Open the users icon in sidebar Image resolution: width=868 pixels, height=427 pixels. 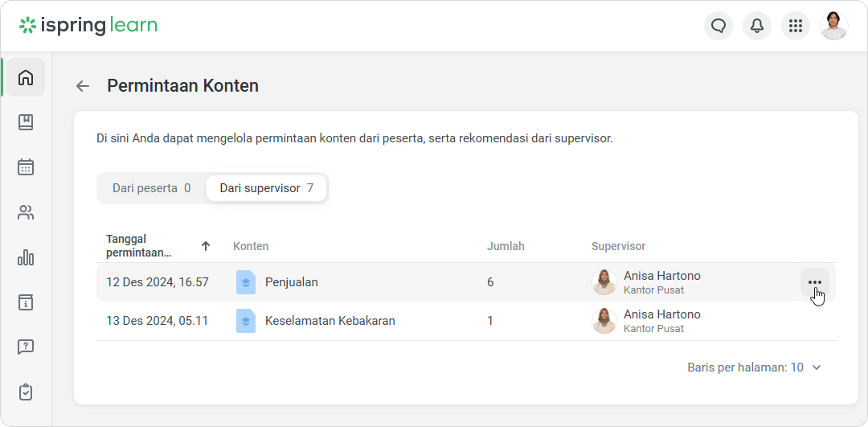[26, 212]
